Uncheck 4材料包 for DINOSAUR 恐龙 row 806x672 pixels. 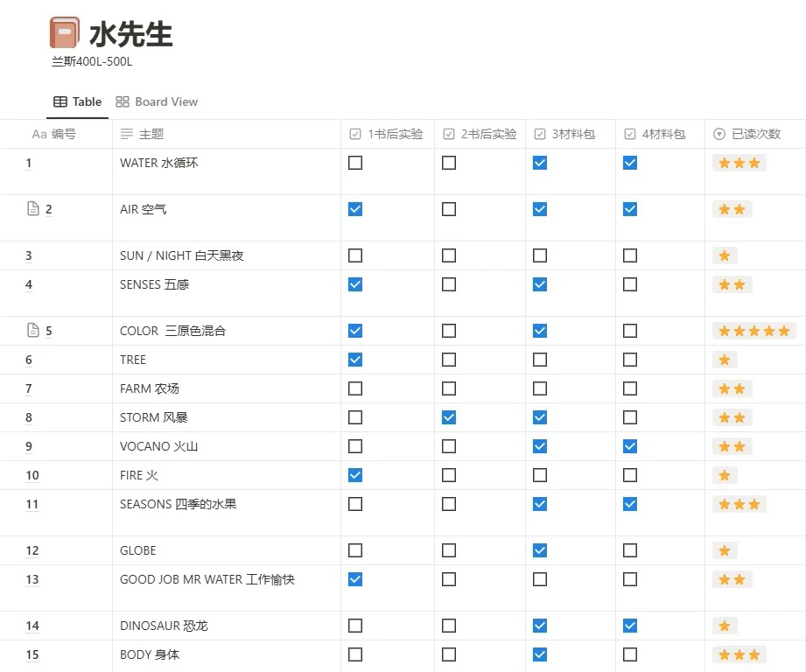tap(630, 626)
